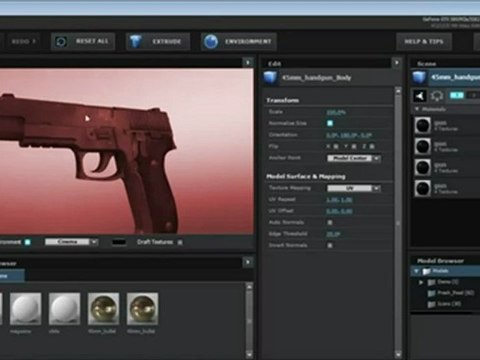Click the Scale value link
Image resolution: width=480 pixels, height=360 pixels.
tap(336, 112)
